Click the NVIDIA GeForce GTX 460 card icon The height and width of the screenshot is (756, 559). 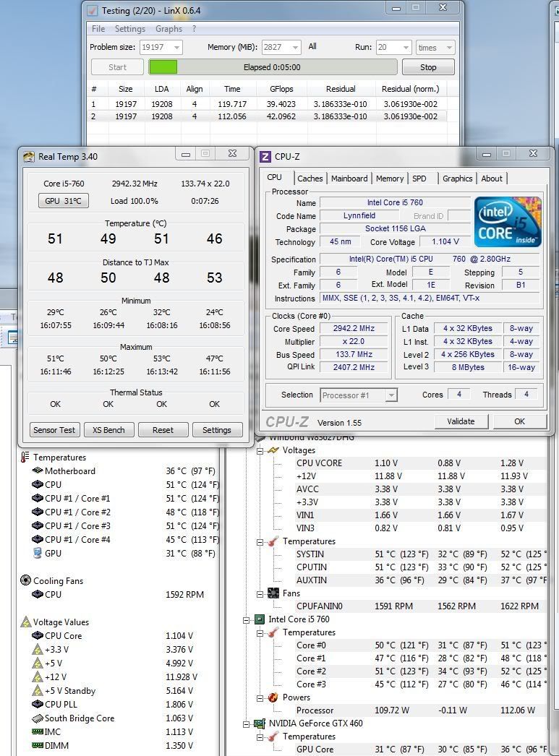[x=260, y=723]
